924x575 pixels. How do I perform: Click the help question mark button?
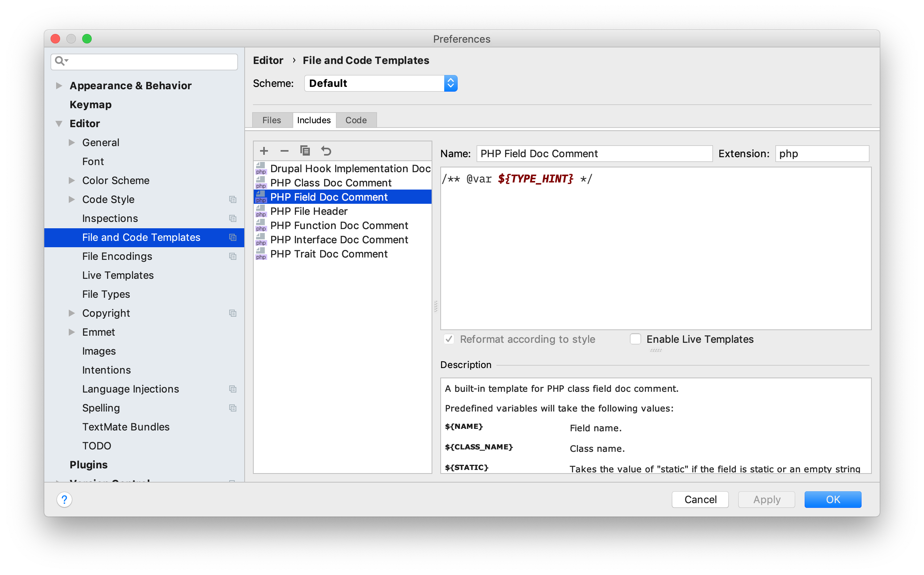point(64,500)
